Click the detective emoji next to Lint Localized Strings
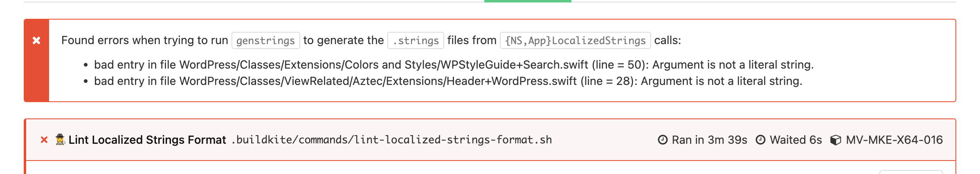 pos(61,140)
